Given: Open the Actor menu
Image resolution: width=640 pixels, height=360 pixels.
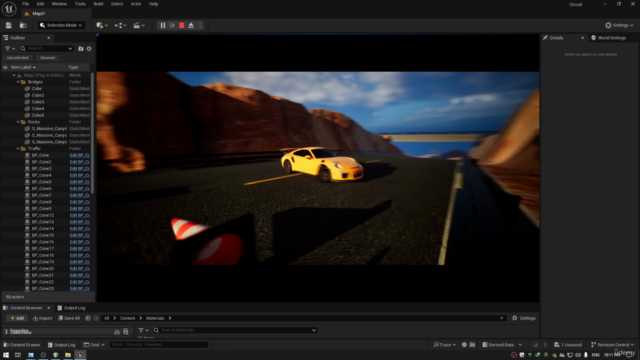Looking at the screenshot, I should [x=136, y=4].
